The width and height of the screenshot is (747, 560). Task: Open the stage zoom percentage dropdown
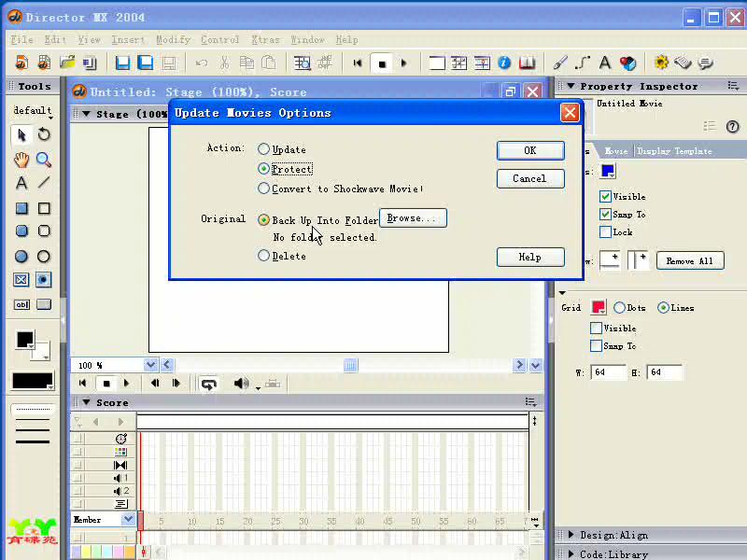150,365
